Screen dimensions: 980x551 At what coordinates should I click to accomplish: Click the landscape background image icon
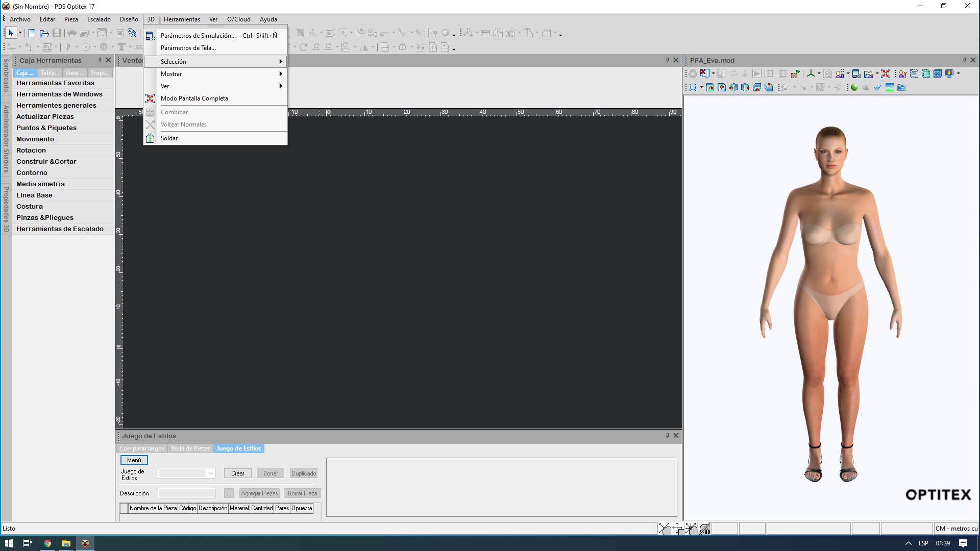click(x=890, y=88)
